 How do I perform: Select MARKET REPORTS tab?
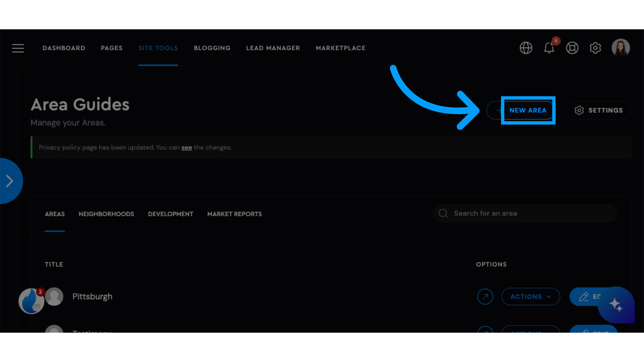click(x=234, y=214)
